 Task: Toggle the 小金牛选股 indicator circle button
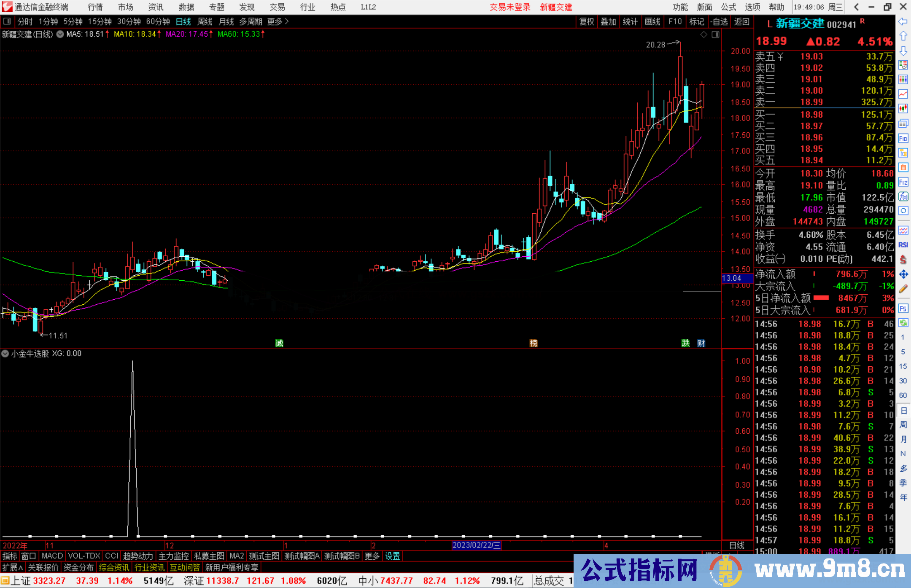(x=5, y=354)
